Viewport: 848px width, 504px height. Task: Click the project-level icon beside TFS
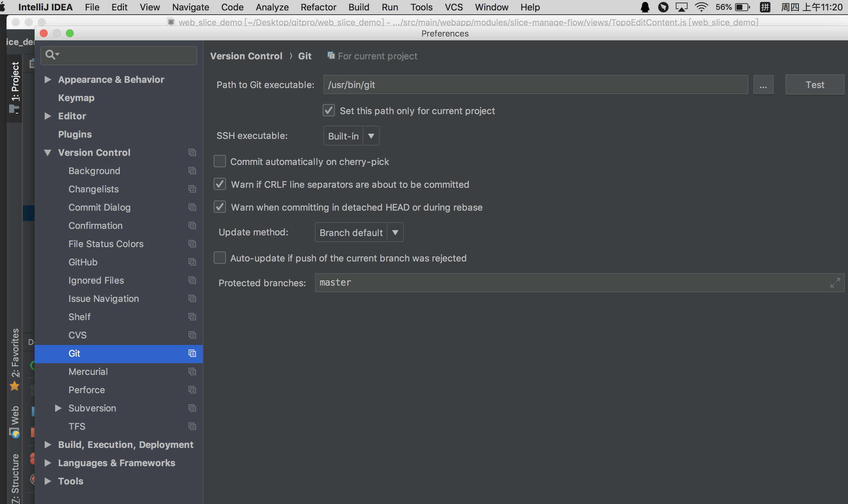tap(192, 426)
